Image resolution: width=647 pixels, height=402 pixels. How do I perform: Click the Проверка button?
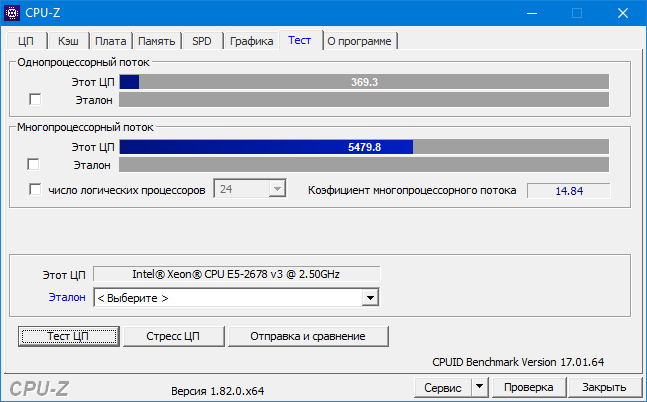[529, 388]
